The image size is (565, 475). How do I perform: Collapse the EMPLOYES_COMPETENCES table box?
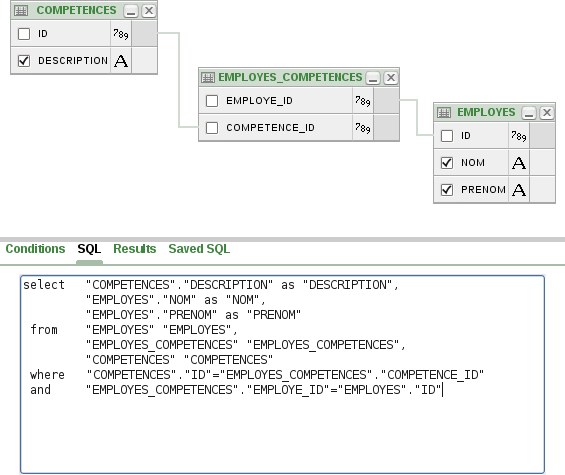tap(373, 78)
